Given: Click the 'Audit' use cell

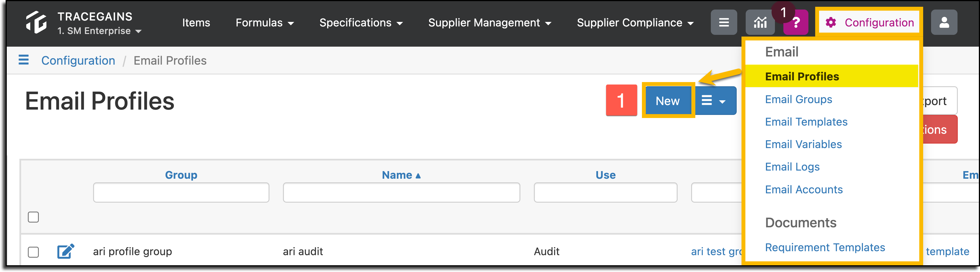Looking at the screenshot, I should pyautogui.click(x=546, y=251).
